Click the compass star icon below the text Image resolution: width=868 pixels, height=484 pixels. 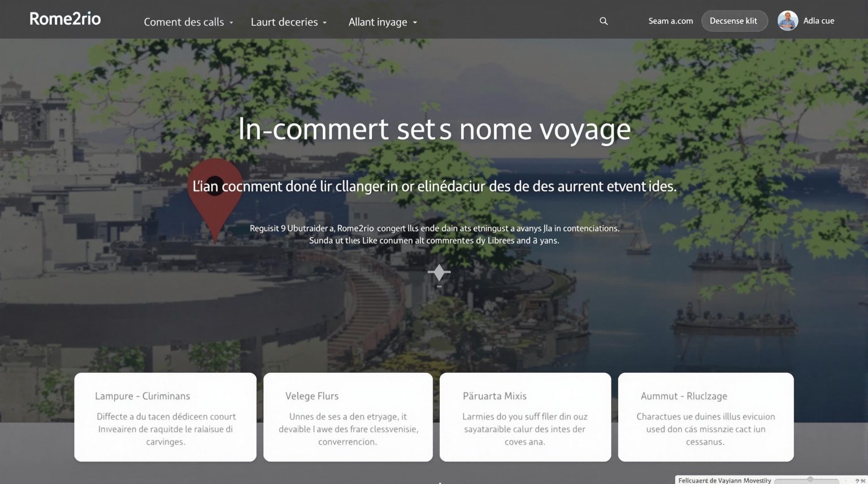[x=439, y=273]
